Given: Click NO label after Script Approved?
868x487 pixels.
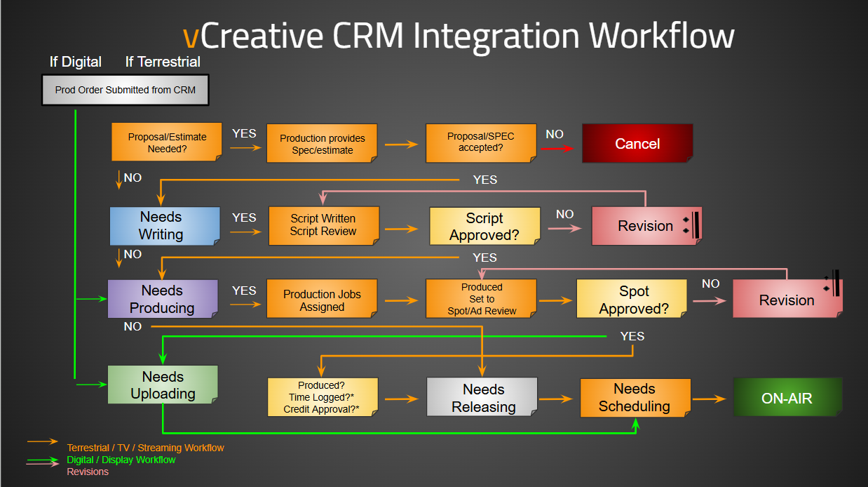Looking at the screenshot, I should [564, 214].
